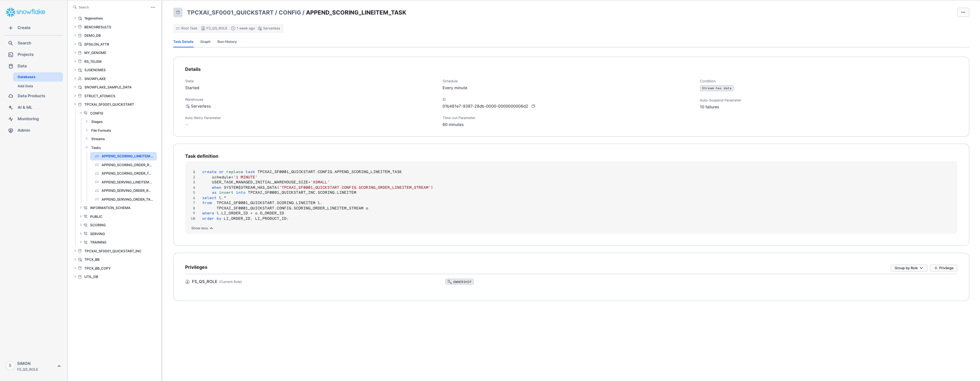Expand the BENCHRESULTS database

pos(75,27)
